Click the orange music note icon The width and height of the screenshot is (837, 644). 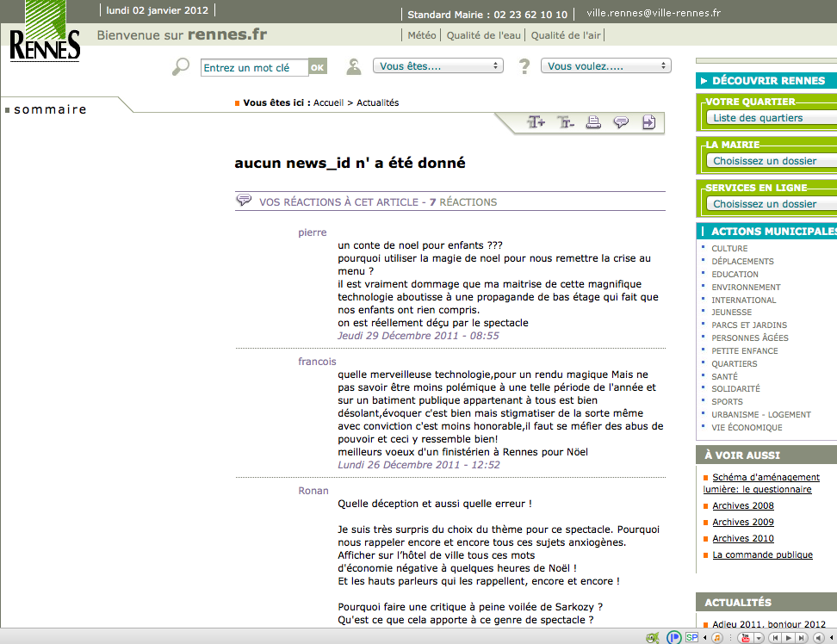coord(716,637)
